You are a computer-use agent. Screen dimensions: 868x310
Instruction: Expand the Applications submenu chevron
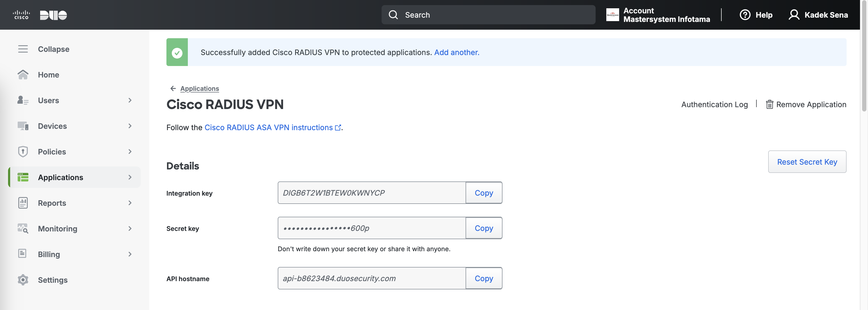[x=130, y=177]
